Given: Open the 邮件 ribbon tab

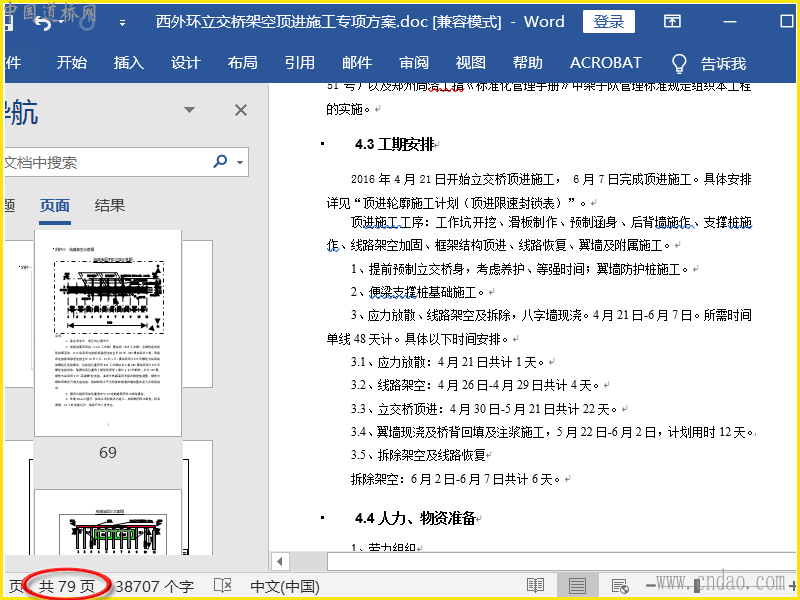Looking at the screenshot, I should click(357, 63).
